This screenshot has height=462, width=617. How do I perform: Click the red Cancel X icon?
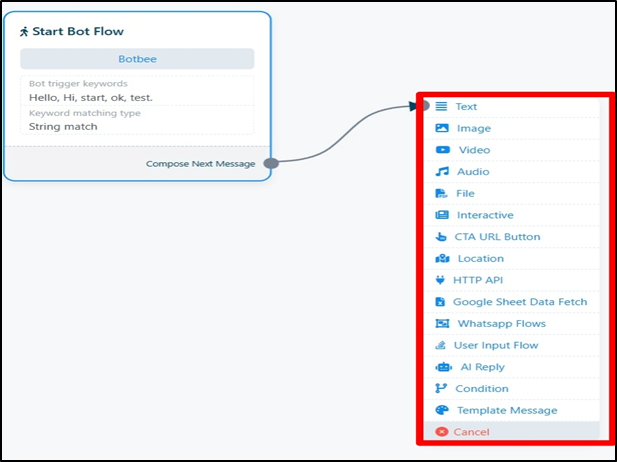[x=442, y=432]
